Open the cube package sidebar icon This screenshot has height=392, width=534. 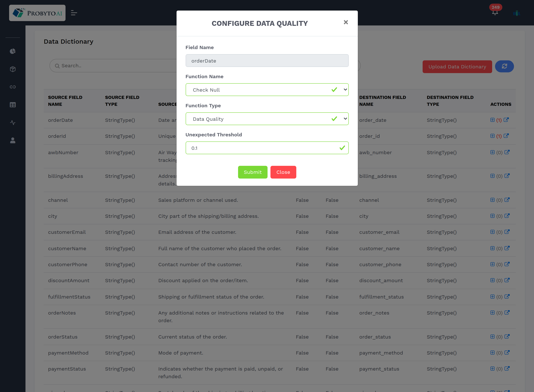pos(13,69)
